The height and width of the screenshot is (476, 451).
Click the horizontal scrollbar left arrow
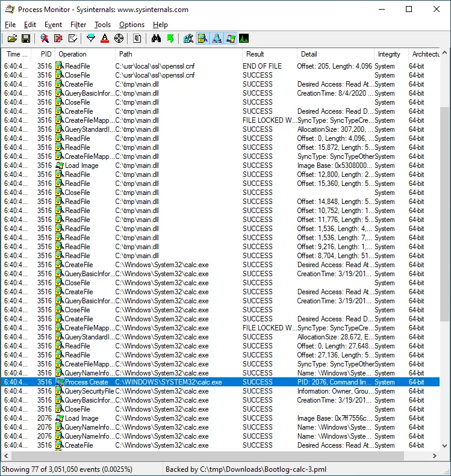click(x=6, y=456)
